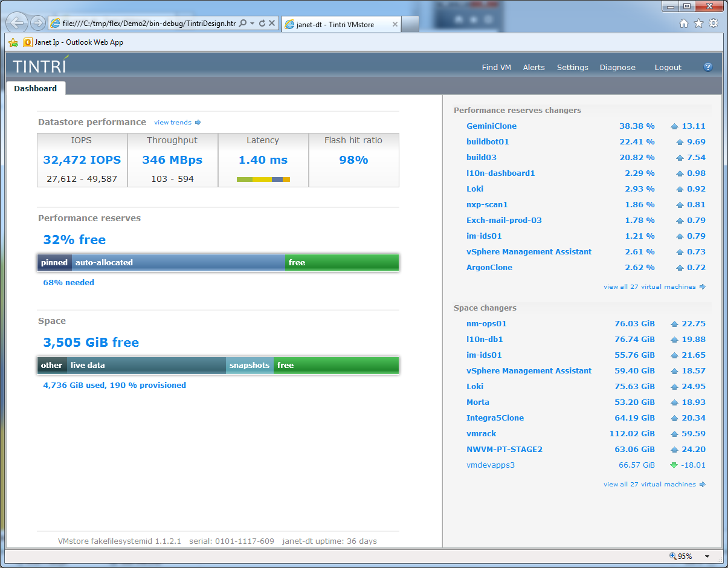The height and width of the screenshot is (568, 728).
Task: Click the other segment of Space bar
Action: click(53, 366)
